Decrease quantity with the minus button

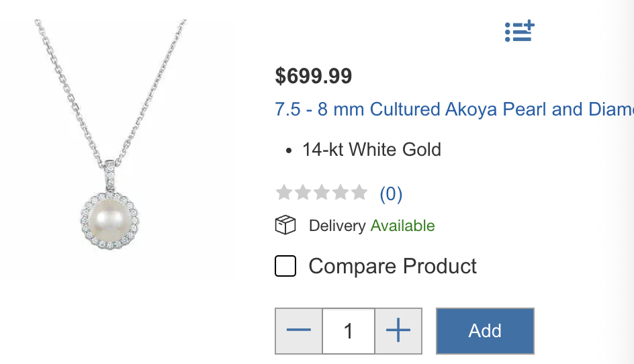point(299,330)
